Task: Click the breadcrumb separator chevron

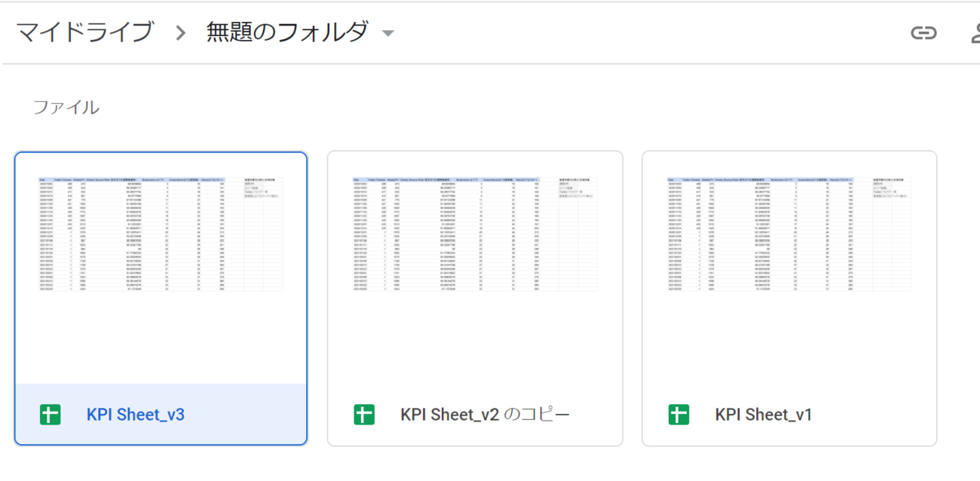Action: tap(181, 33)
